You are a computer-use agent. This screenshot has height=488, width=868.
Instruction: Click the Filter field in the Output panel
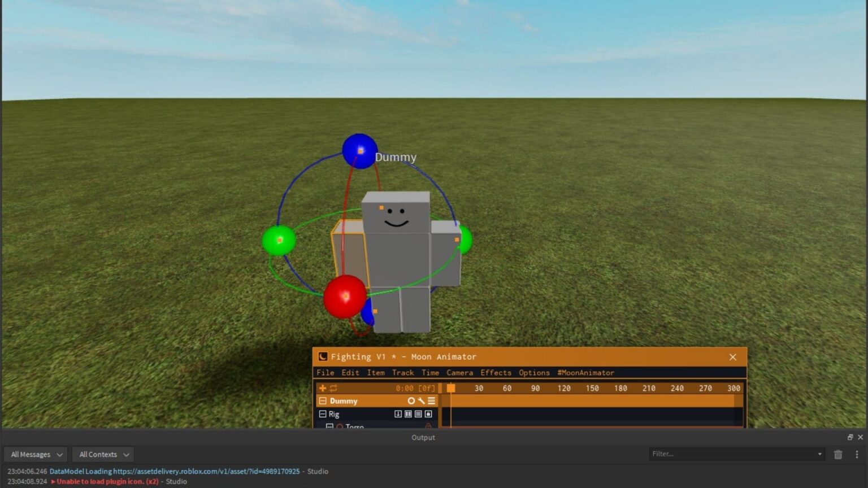735,454
